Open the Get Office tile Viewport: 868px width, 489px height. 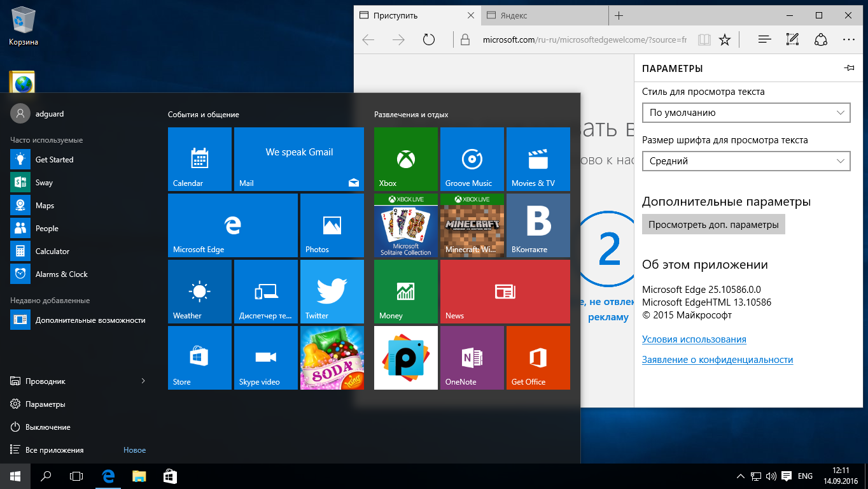tap(538, 358)
